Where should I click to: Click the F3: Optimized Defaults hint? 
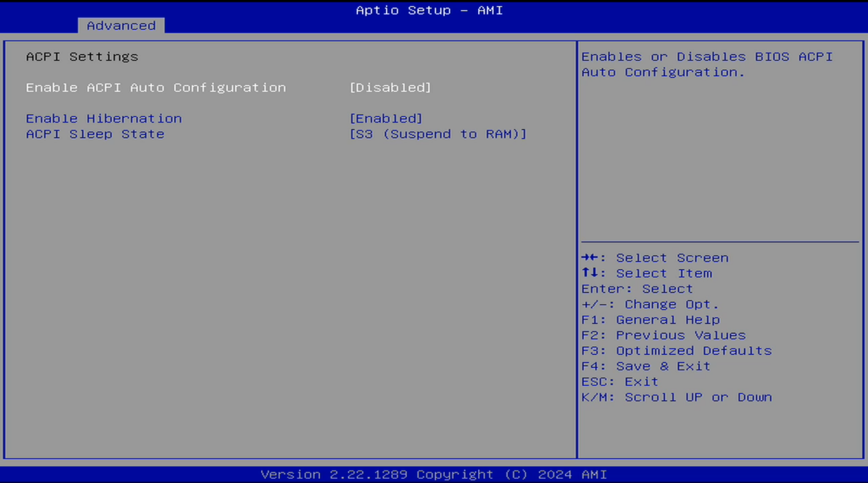[x=676, y=351]
